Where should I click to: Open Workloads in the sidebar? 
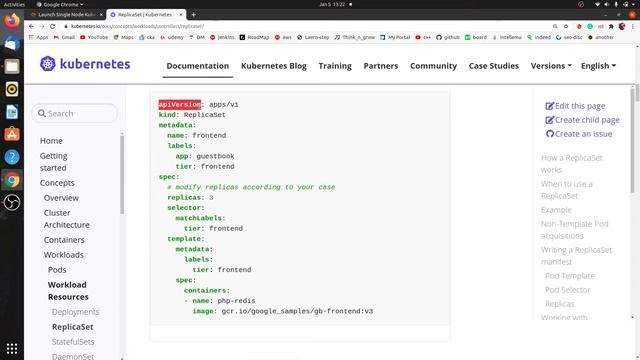[64, 255]
